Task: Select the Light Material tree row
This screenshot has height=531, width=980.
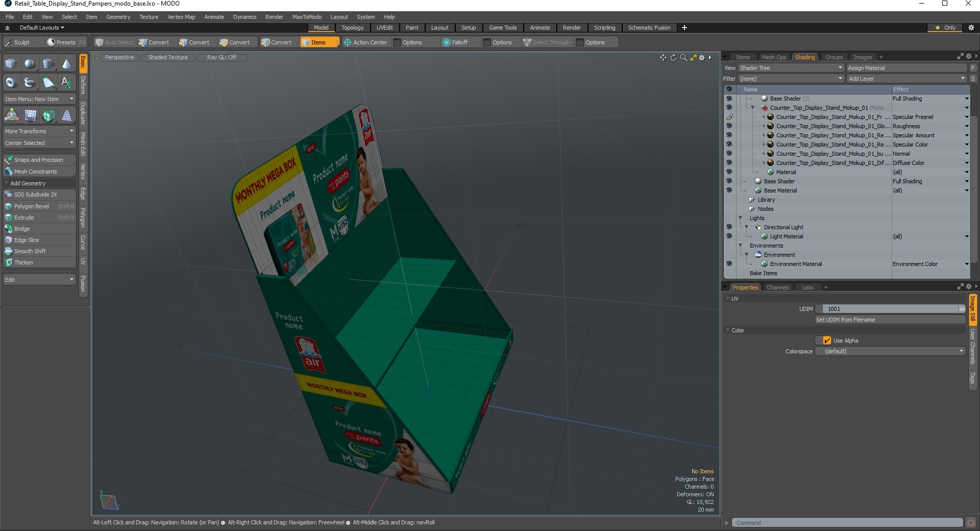Action: click(x=786, y=236)
